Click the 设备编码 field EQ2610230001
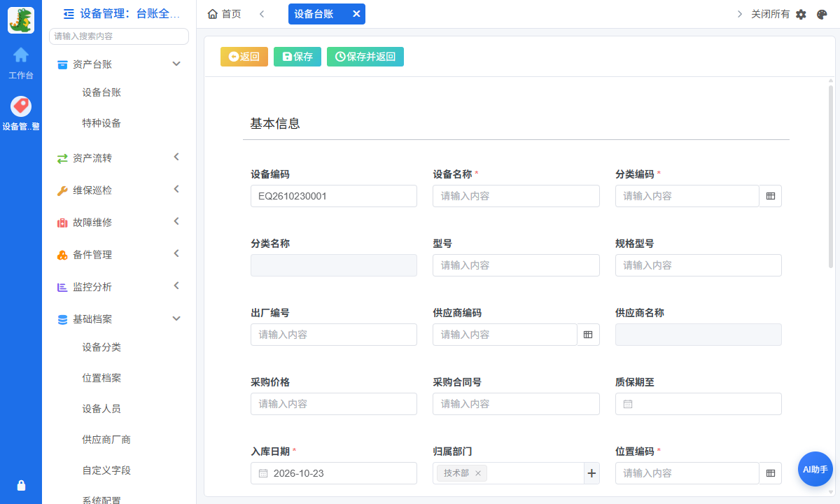 (x=334, y=196)
